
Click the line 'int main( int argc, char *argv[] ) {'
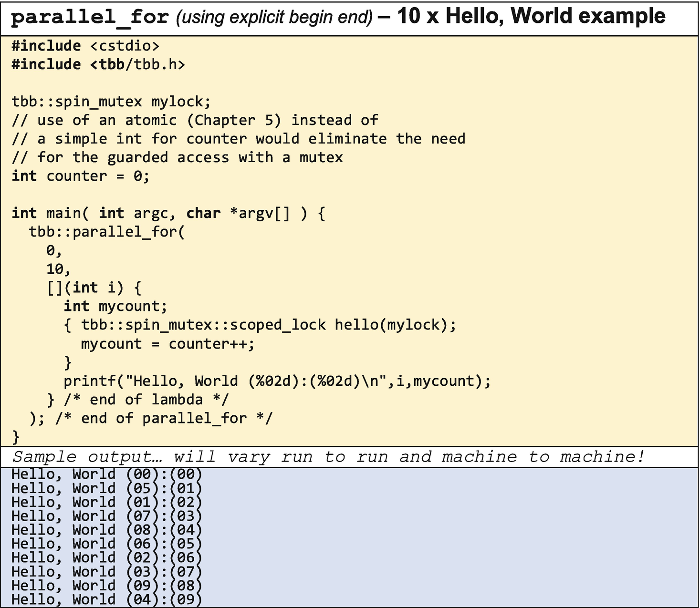click(168, 214)
